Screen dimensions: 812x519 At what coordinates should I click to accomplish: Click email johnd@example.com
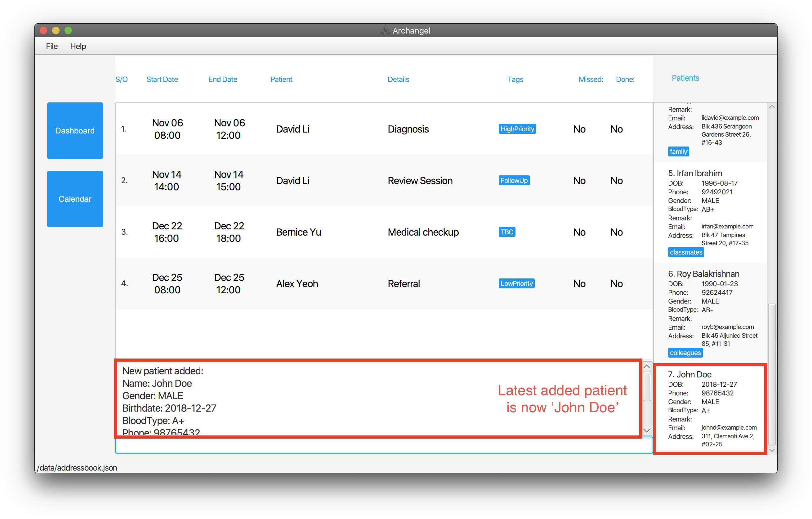[729, 427]
